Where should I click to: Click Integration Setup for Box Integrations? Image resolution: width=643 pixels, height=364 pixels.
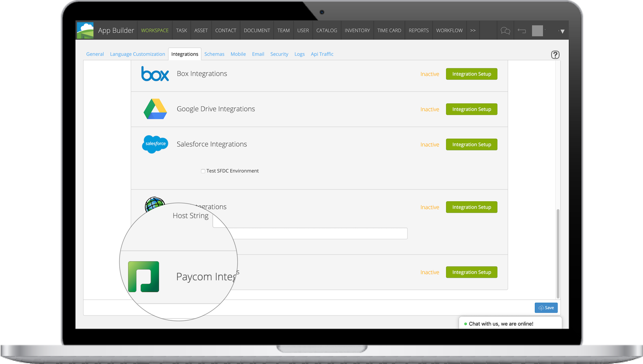pyautogui.click(x=471, y=74)
